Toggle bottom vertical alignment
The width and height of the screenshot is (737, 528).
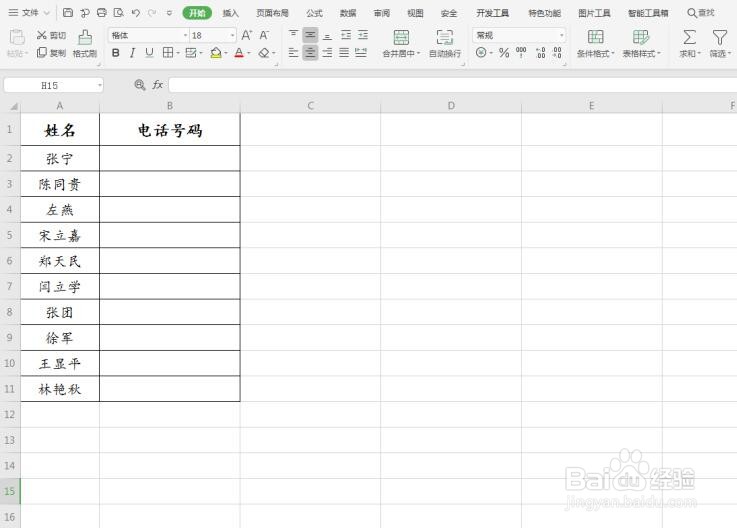(x=327, y=35)
